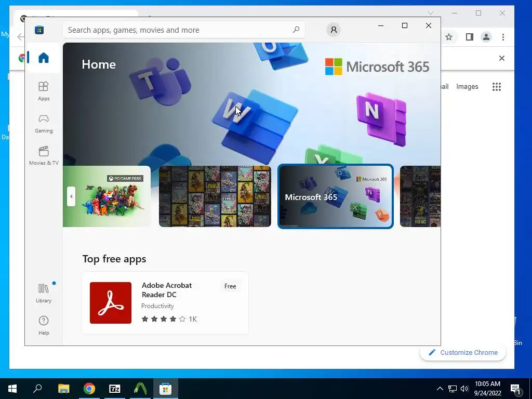Select the PC Game Pass carousel thumbnail
Screen dimensions: 532x399
tap(107, 196)
